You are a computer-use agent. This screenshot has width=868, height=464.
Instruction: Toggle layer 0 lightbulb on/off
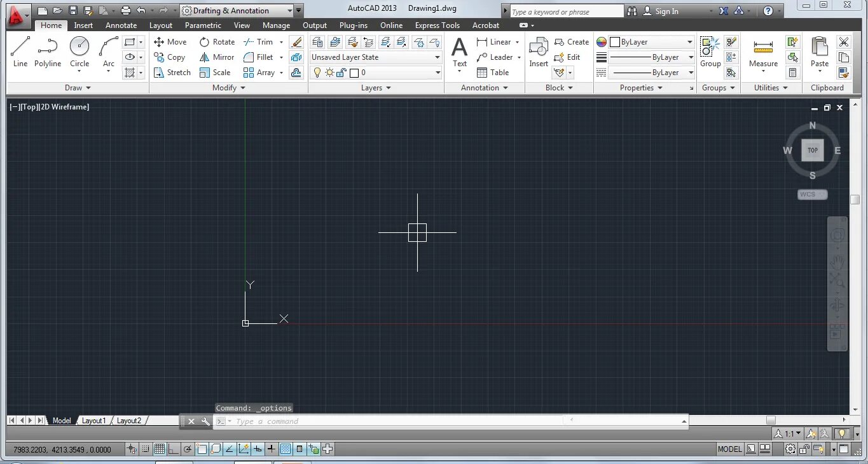point(317,73)
